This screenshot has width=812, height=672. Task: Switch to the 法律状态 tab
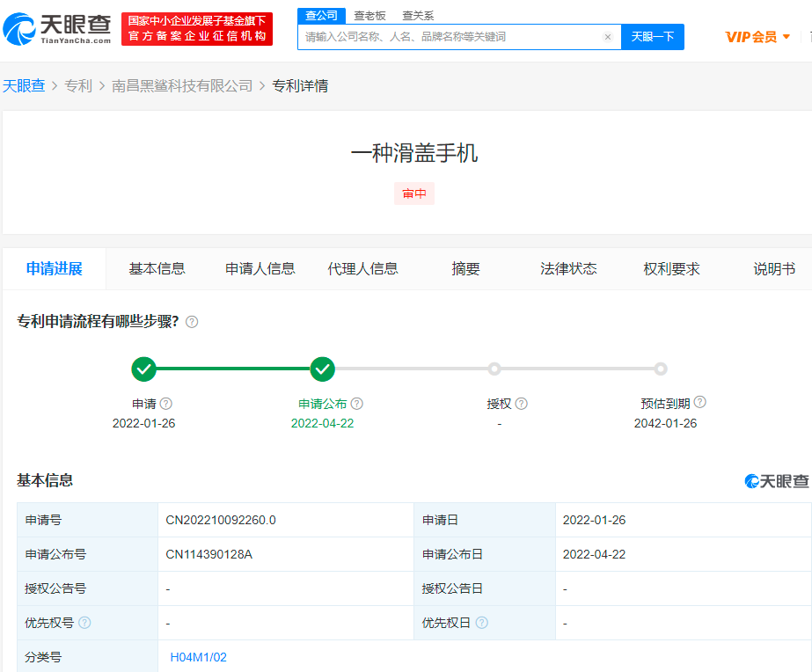[x=568, y=268]
